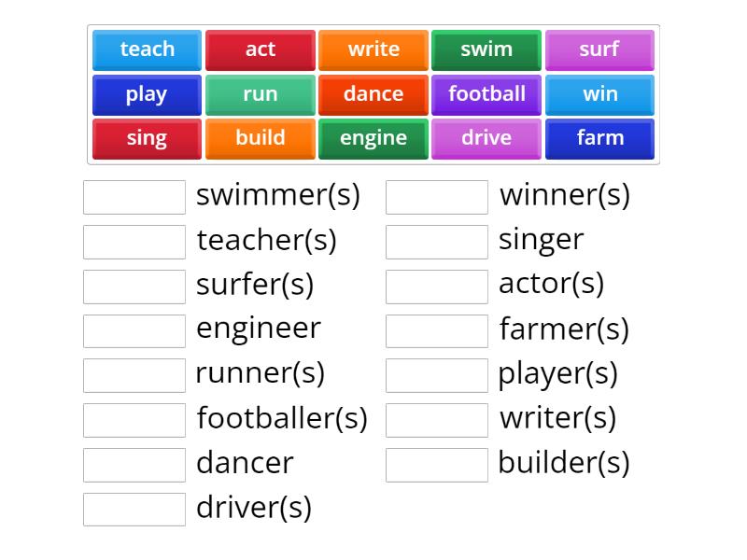The image size is (747, 560).
Task: Select the act word tile
Action: click(x=261, y=49)
